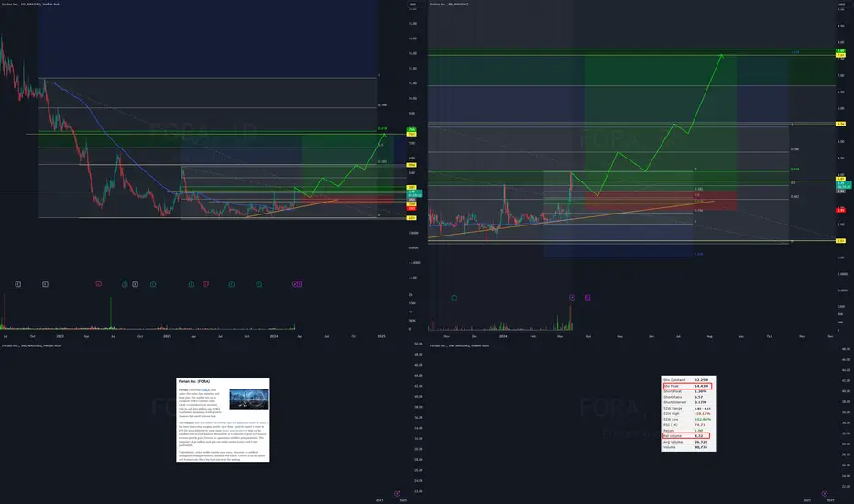Open the white event marker before 2022 on daily chart
This screenshot has width=854, height=504.
pos(45,284)
